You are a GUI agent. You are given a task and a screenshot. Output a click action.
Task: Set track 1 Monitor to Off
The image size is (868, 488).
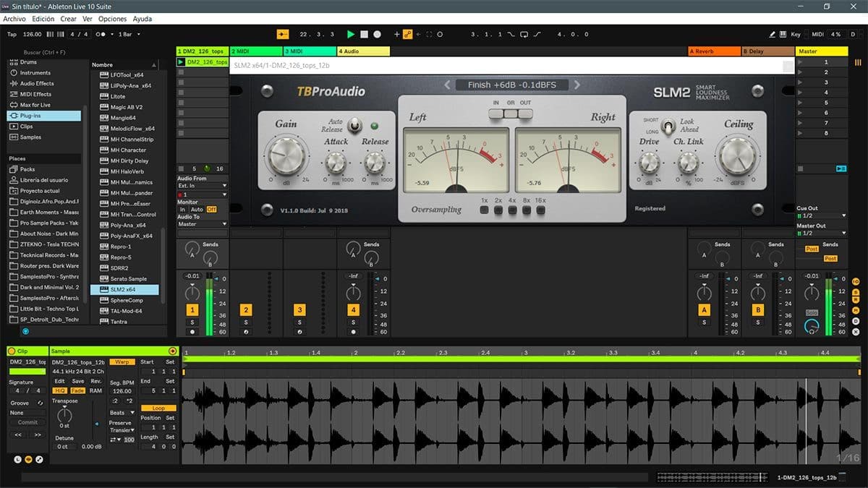[x=212, y=209]
